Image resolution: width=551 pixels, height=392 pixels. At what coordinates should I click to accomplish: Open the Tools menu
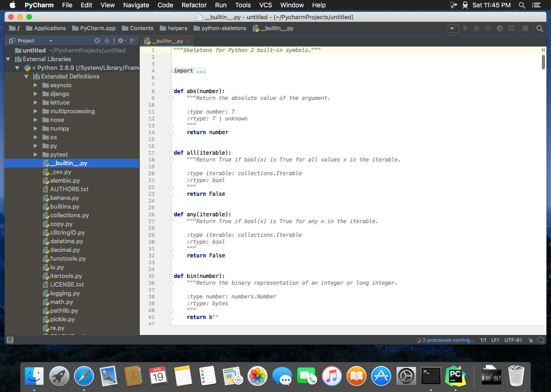pos(243,5)
